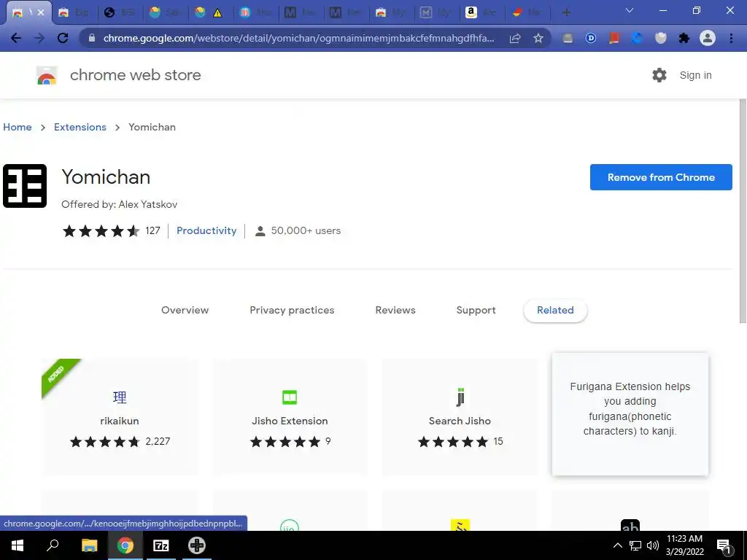This screenshot has height=560, width=747.
Task: Go to Home breadcrumb link
Action: [x=18, y=127]
